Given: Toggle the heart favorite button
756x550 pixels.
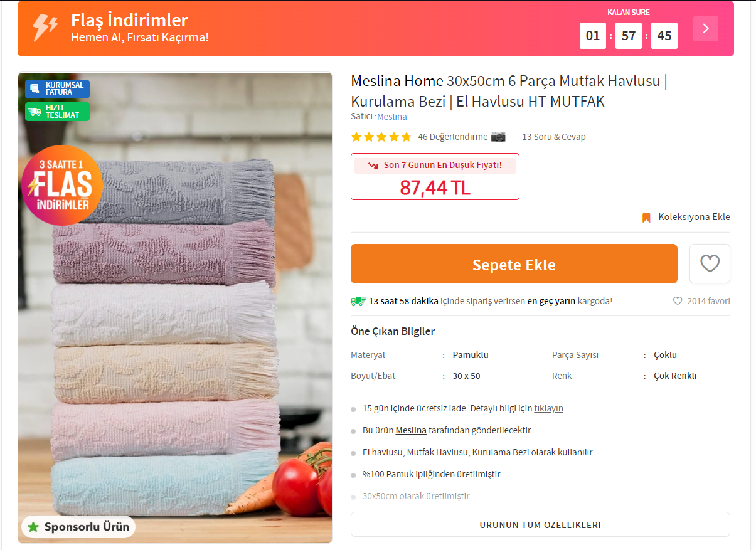Looking at the screenshot, I should (x=710, y=263).
